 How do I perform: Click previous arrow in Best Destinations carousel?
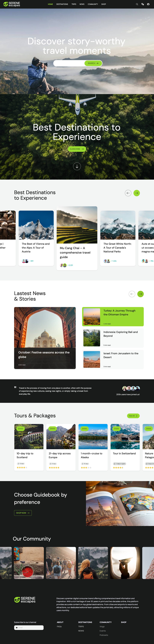128,193
